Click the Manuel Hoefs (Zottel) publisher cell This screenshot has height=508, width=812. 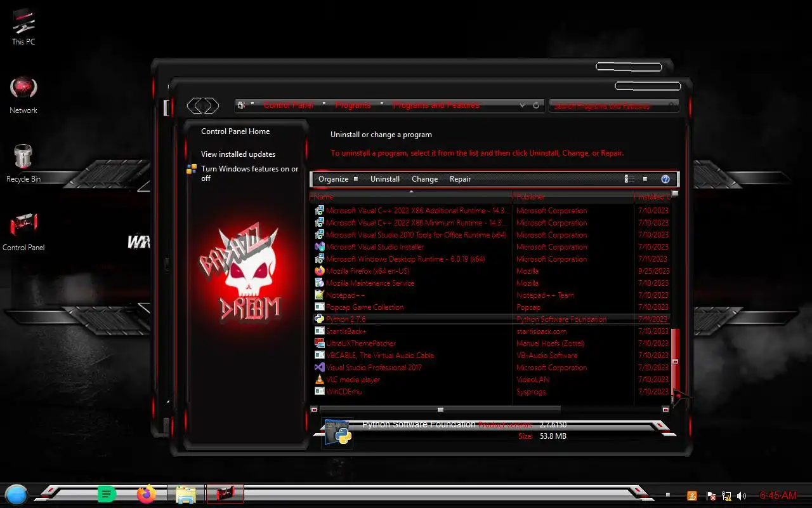click(551, 344)
